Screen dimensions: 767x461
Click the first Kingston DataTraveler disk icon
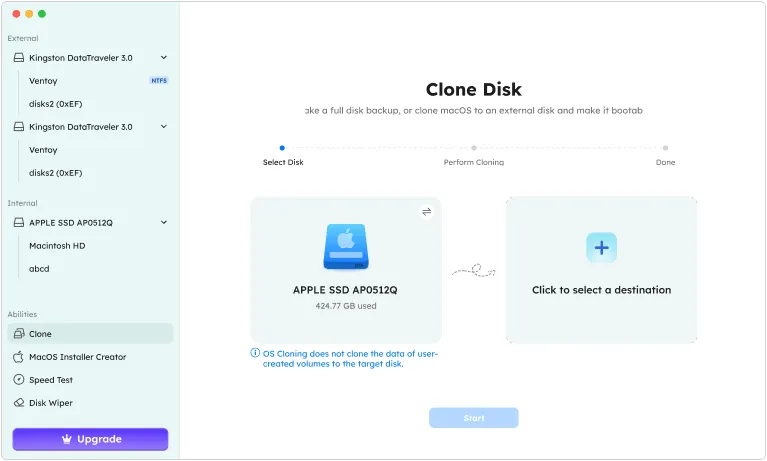19,58
